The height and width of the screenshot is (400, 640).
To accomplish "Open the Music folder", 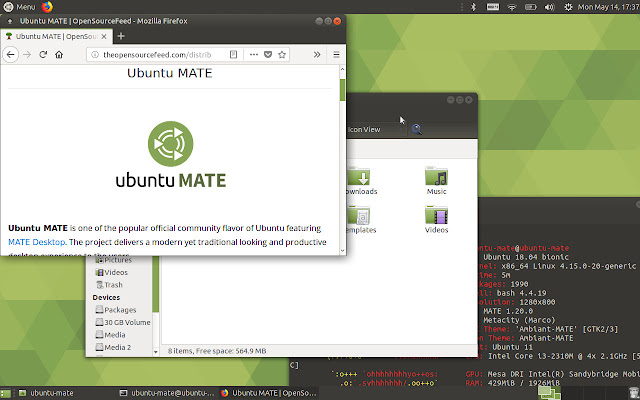I will (x=436, y=181).
